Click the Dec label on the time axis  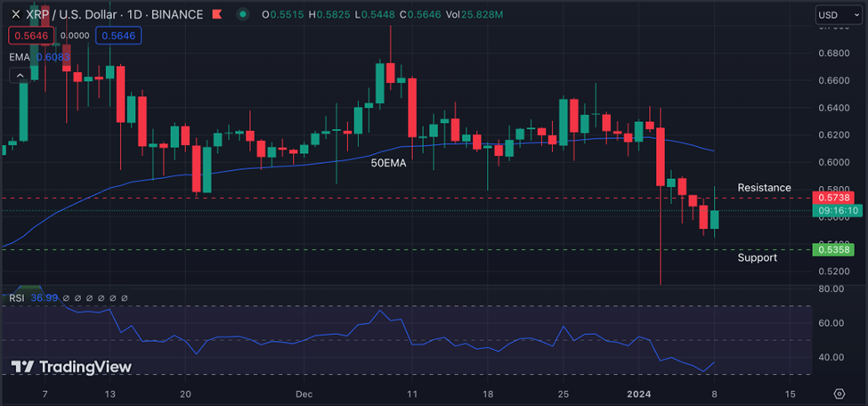304,394
